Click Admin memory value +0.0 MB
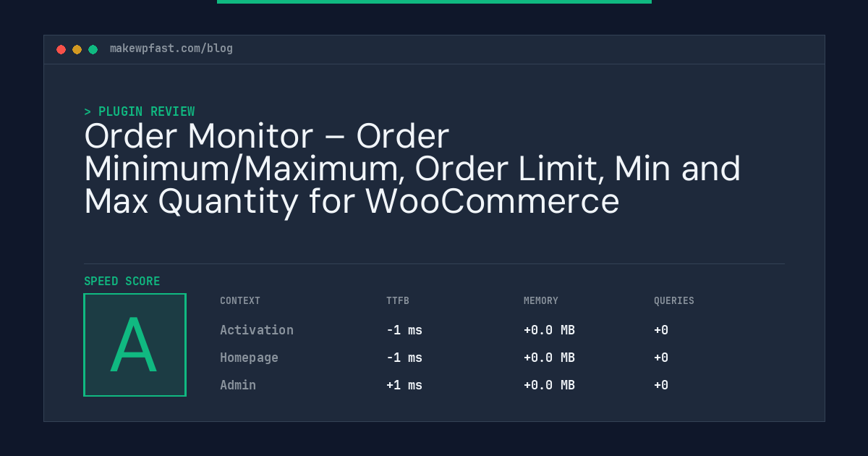868x456 pixels. coord(549,385)
